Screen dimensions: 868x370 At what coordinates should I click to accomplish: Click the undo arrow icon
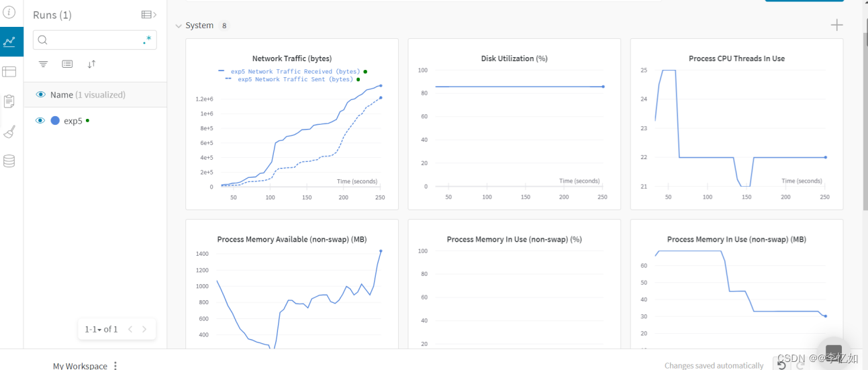pyautogui.click(x=782, y=365)
